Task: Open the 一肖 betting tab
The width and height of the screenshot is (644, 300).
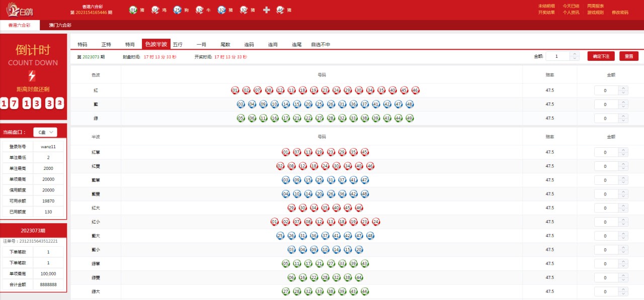Action: (201, 44)
